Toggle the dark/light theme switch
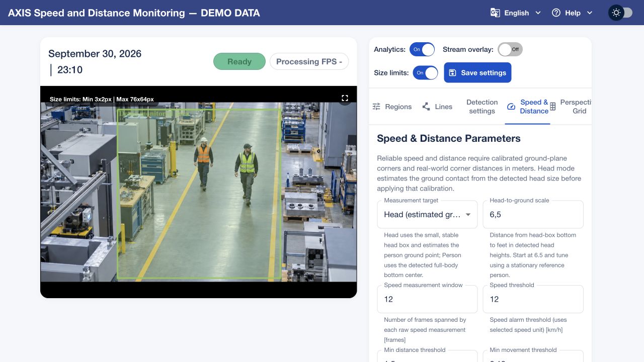This screenshot has width=644, height=362. [620, 13]
